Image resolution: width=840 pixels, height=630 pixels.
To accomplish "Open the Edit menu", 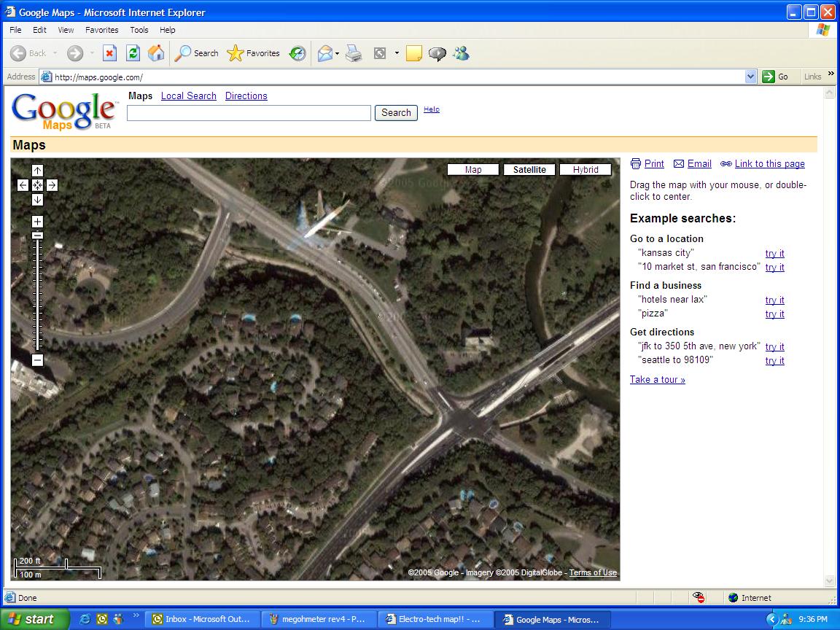I will tap(39, 30).
